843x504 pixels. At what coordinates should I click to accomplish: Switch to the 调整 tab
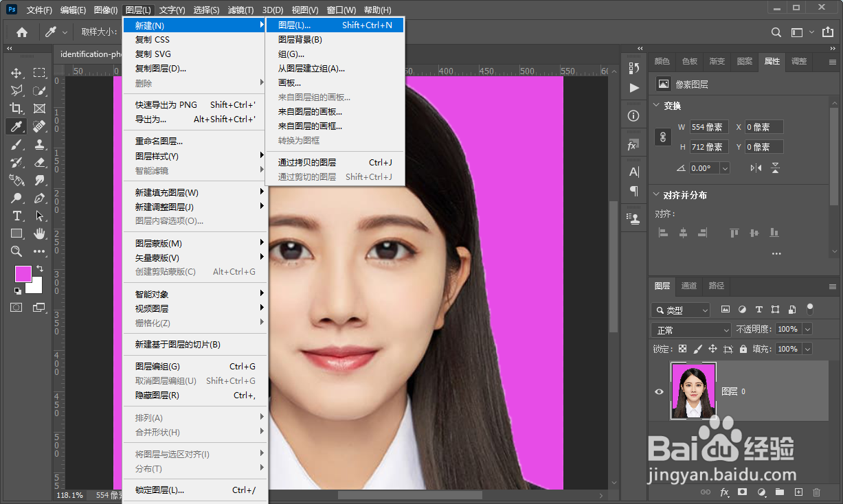point(799,61)
